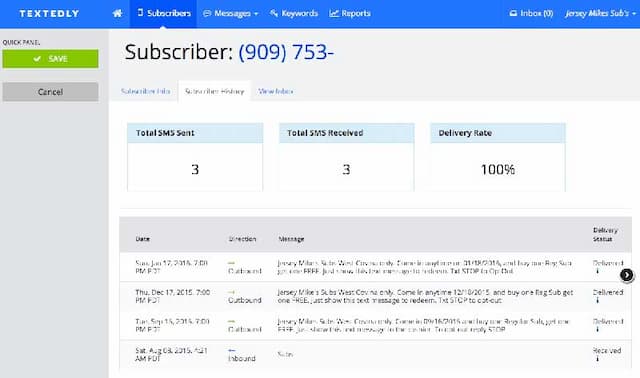Click the Cancel button

(x=50, y=92)
